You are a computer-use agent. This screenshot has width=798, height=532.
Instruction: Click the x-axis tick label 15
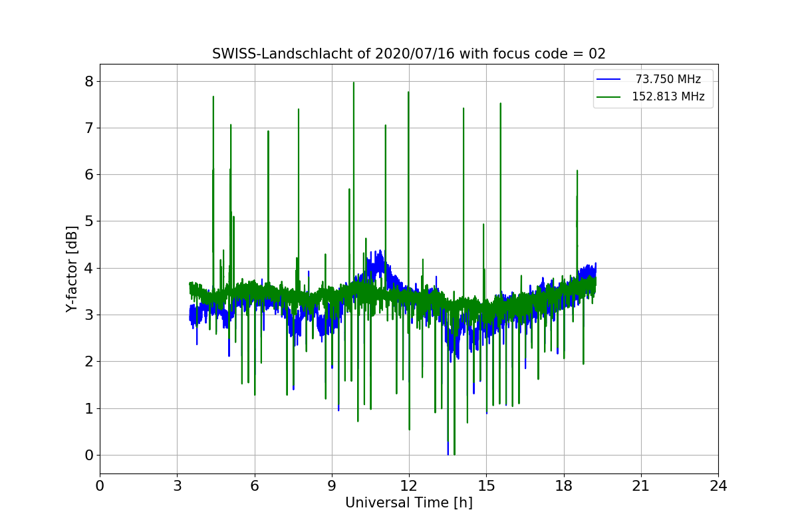[486, 486]
